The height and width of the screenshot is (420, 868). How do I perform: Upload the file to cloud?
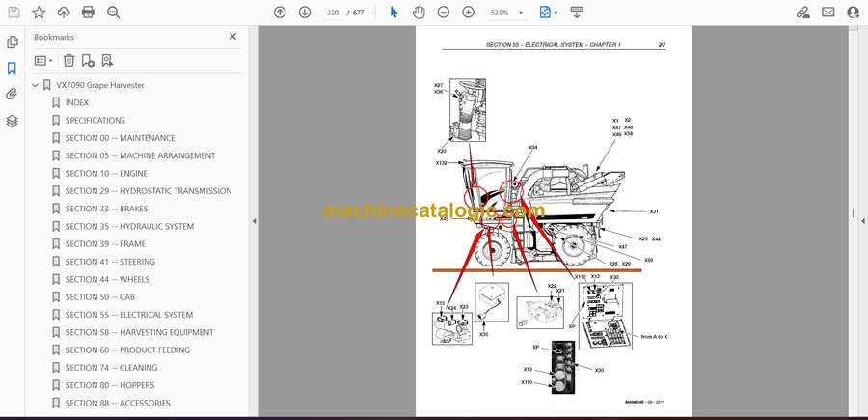64,13
